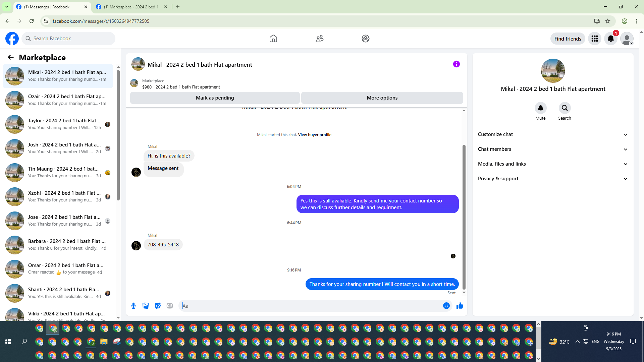Go to the Home feed icon
This screenshot has width=644, height=362.
(273, 39)
